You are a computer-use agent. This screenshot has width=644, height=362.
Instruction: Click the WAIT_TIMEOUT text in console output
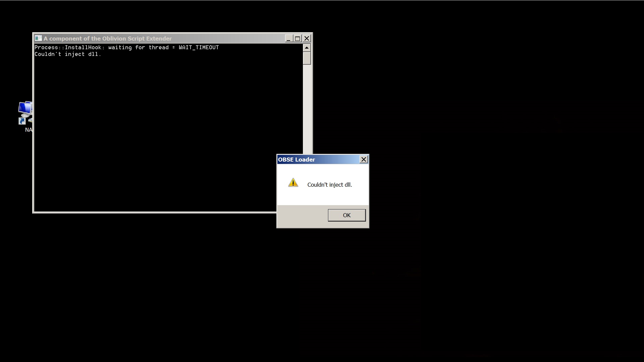(199, 48)
